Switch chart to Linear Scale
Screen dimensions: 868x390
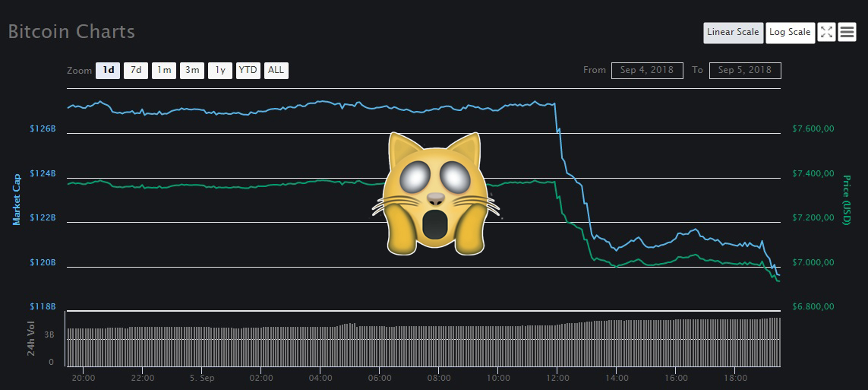click(x=733, y=32)
